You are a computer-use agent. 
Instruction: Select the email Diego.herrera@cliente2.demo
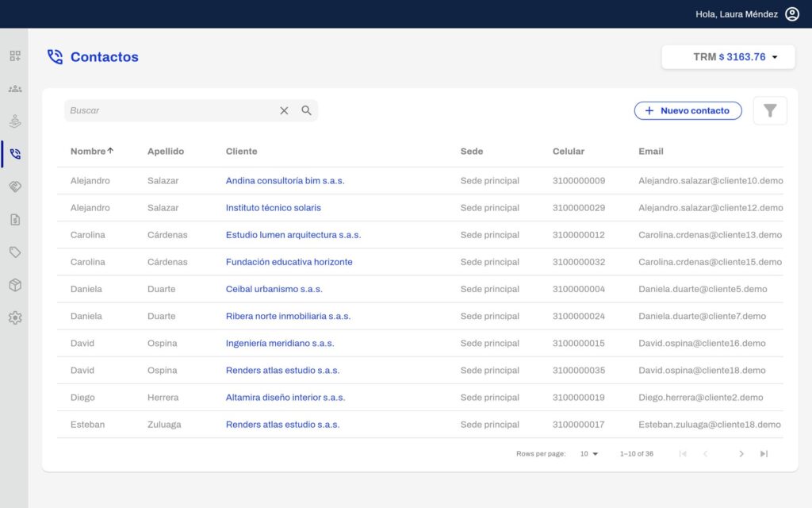(x=701, y=397)
